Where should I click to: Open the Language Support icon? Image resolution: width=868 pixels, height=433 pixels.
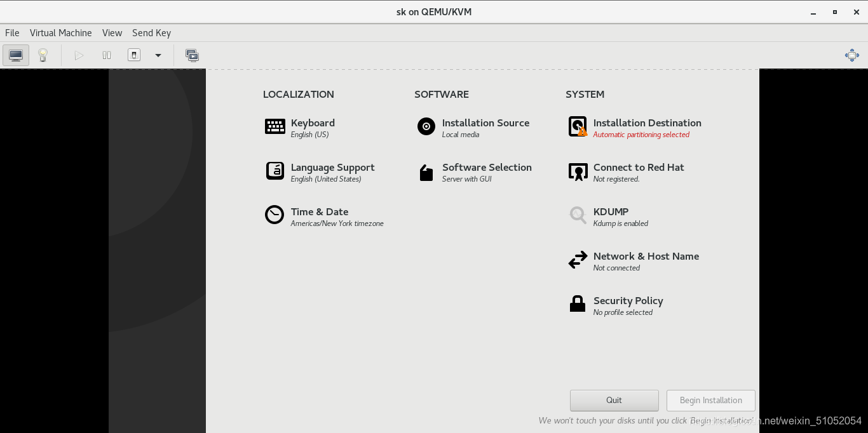click(275, 171)
